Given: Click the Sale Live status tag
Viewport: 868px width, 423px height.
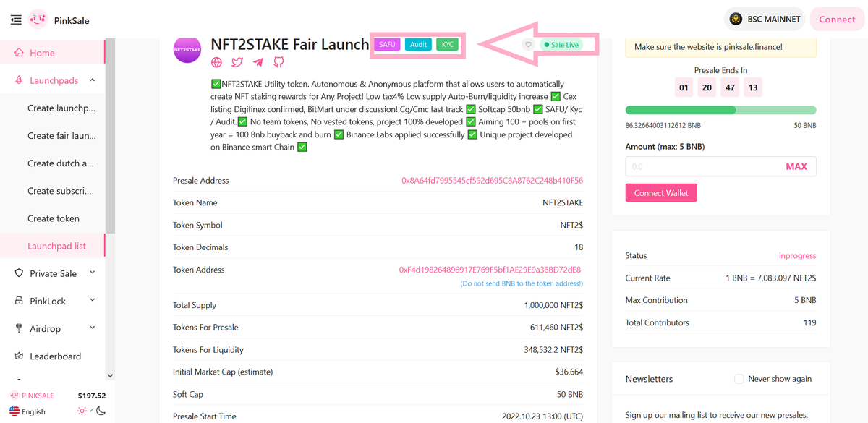Looking at the screenshot, I should (561, 45).
